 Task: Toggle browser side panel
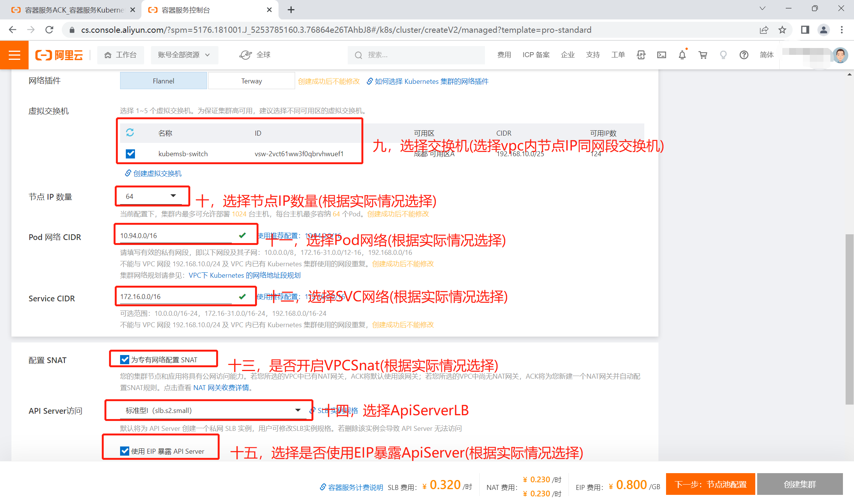pos(805,30)
